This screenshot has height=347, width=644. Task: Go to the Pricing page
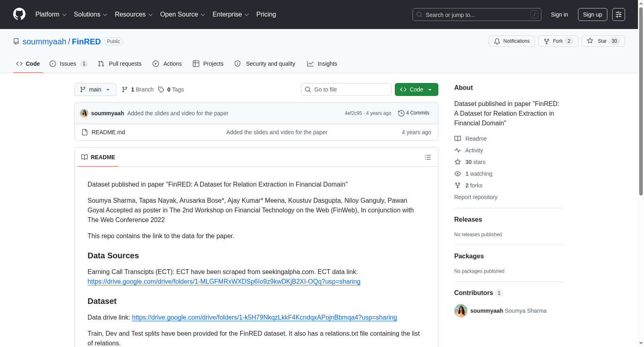click(x=266, y=15)
